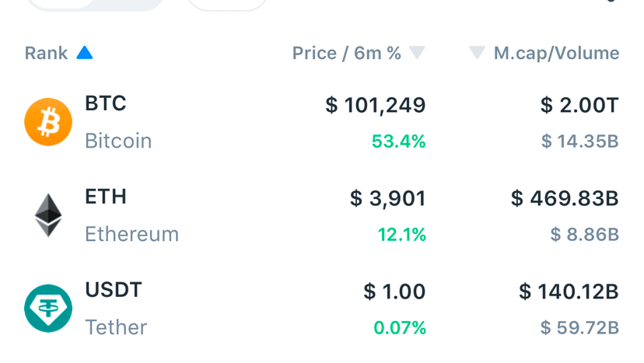The width and height of the screenshot is (644, 363).
Task: Click the 53.4% change for Bitcoin
Action: (x=397, y=141)
